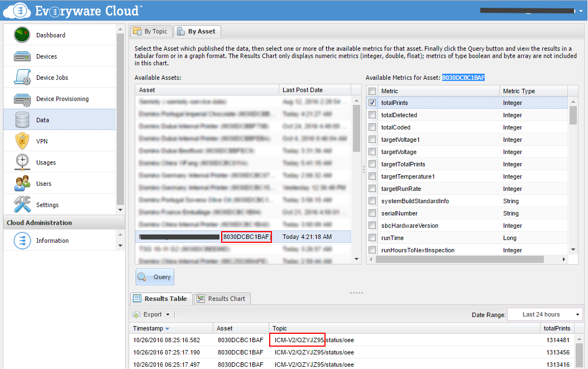The height and width of the screenshot is (369, 588).
Task: Open the Dashboard radar icon
Action: click(22, 35)
